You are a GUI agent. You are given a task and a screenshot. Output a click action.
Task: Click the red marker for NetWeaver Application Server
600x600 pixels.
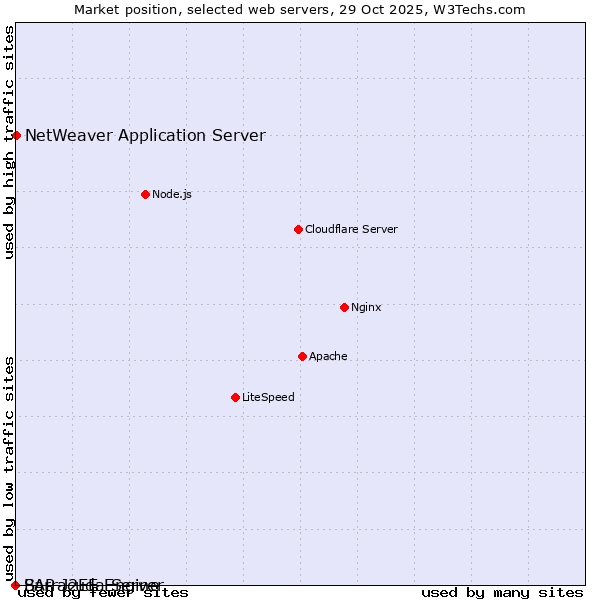pos(16,135)
